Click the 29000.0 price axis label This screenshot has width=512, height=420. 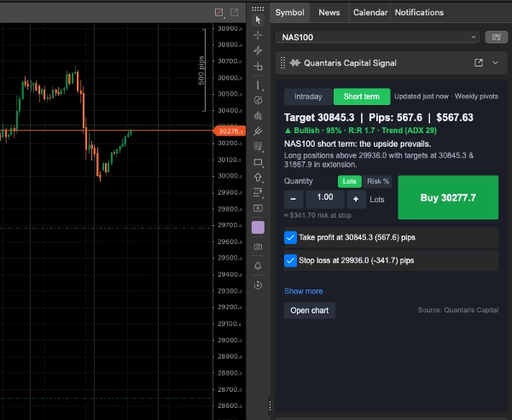[230, 340]
